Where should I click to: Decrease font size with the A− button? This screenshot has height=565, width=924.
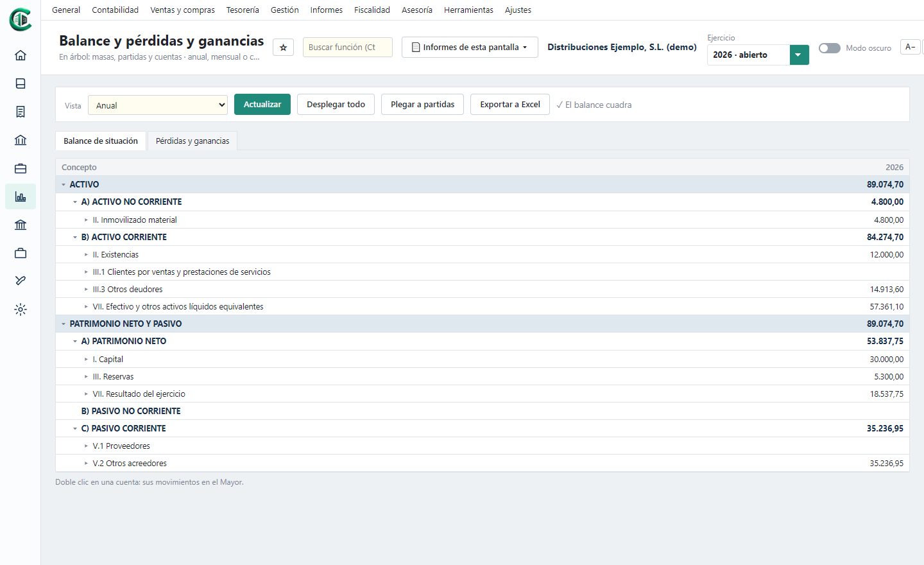pyautogui.click(x=911, y=47)
